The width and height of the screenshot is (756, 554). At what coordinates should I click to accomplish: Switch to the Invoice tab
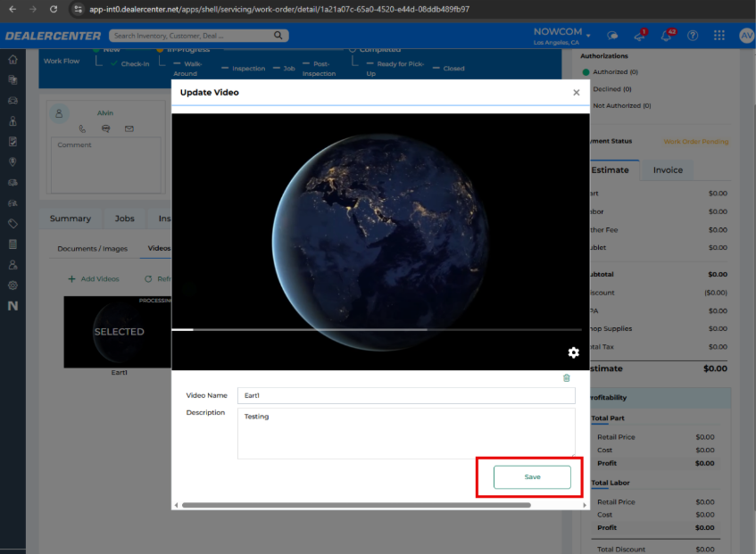click(668, 170)
